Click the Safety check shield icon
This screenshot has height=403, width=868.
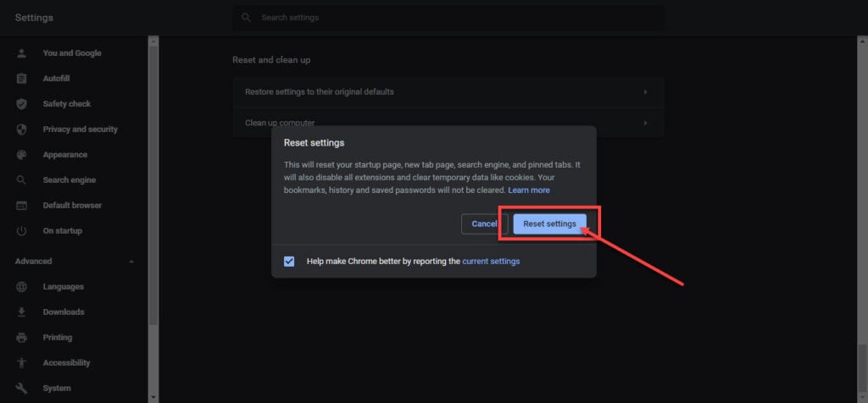tap(21, 104)
